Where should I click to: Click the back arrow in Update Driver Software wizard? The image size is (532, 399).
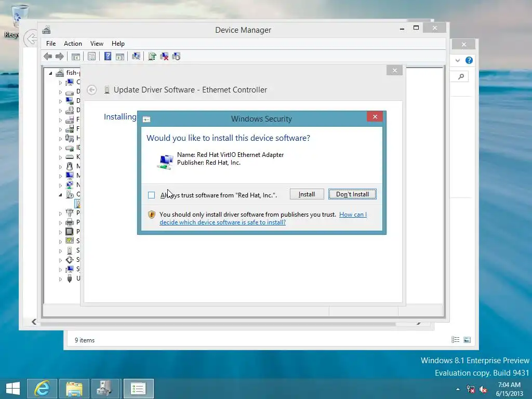point(91,90)
